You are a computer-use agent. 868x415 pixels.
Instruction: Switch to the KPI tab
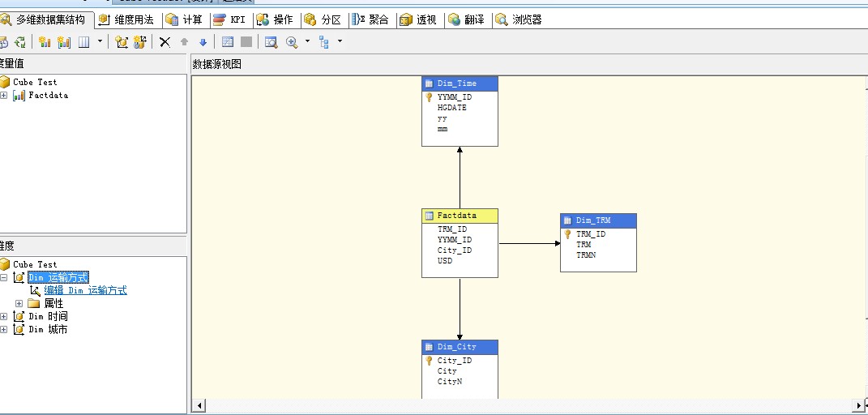[x=230, y=20]
